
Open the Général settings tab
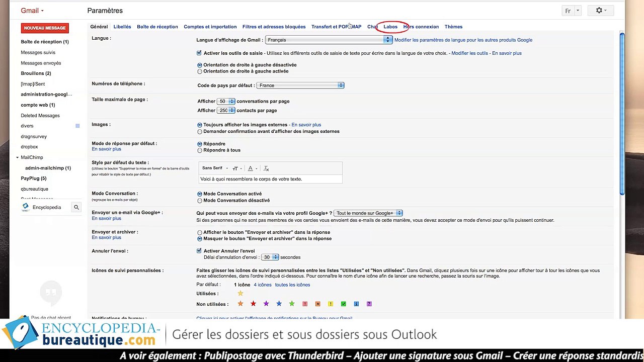[99, 27]
